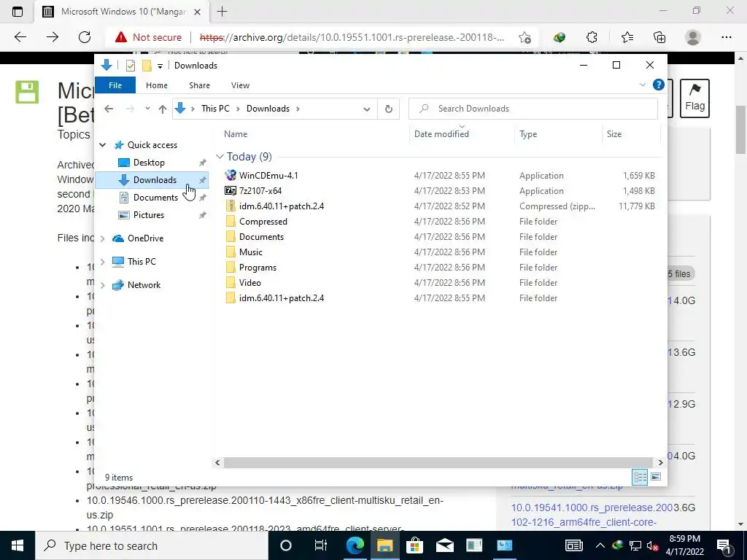Select Pictures in Quick access

coord(148,215)
